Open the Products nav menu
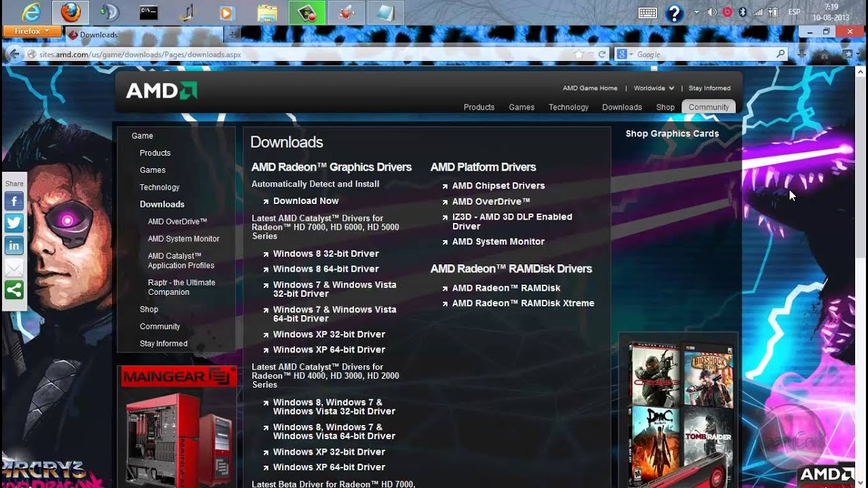Screen dimensions: 868x488 pos(479,107)
